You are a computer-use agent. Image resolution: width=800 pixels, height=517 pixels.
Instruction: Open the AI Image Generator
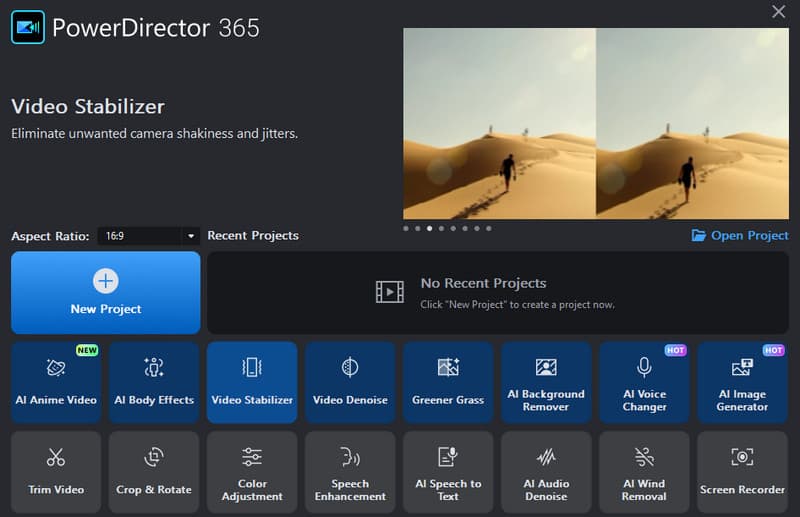click(x=742, y=382)
